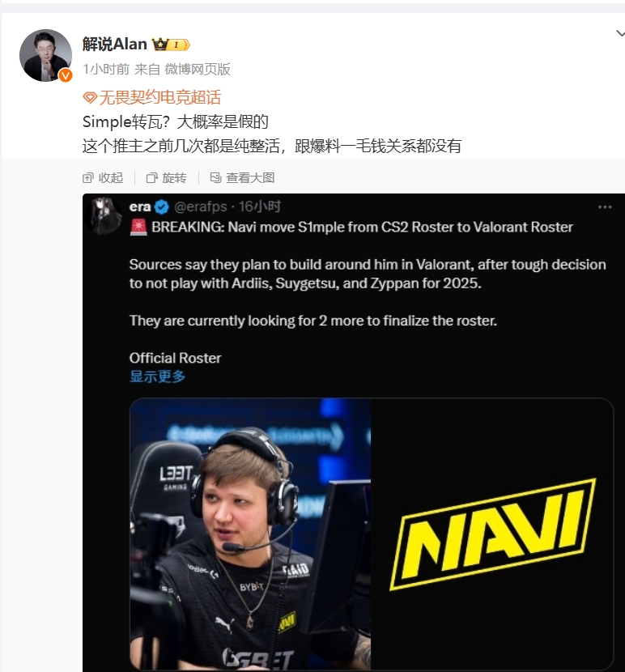Click the era account avatar in tweet
The image size is (625, 672).
coord(105,216)
